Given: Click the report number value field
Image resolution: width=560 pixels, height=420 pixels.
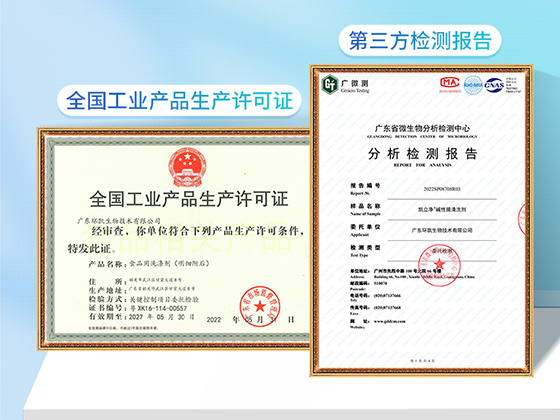Looking at the screenshot, I should 442,189.
